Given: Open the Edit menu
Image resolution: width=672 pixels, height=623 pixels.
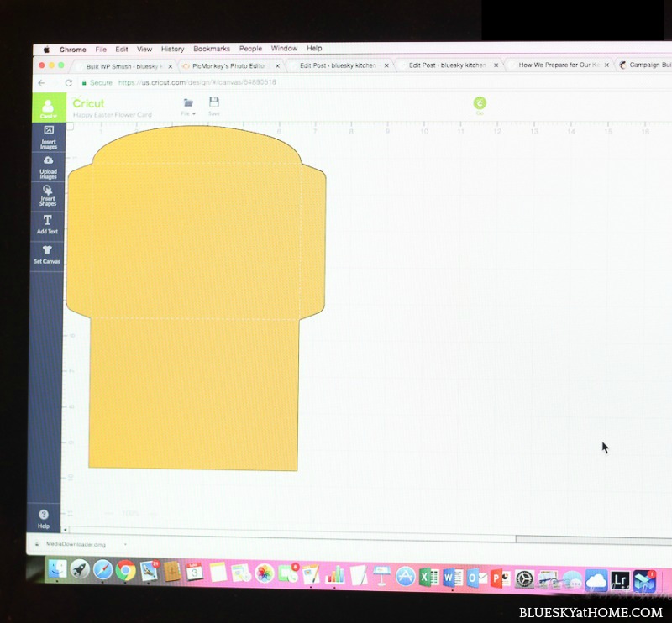Looking at the screenshot, I should click(x=122, y=50).
